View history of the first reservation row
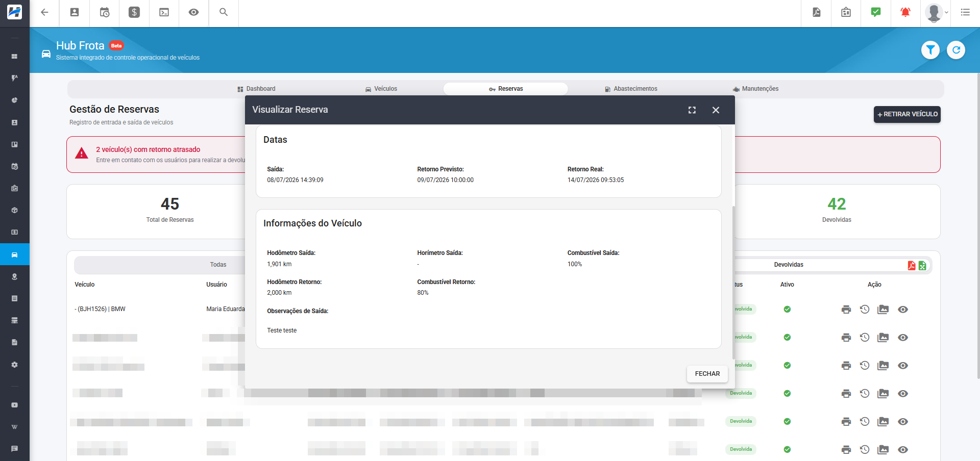980x461 pixels. [865, 310]
